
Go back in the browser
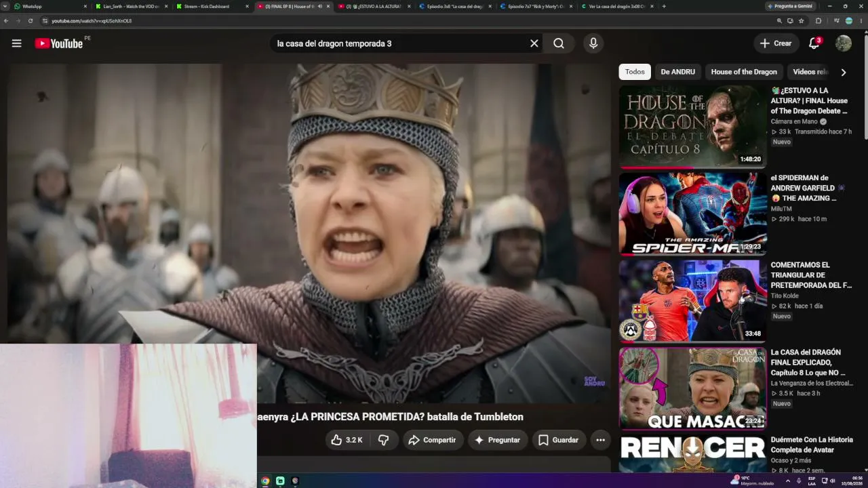6,21
